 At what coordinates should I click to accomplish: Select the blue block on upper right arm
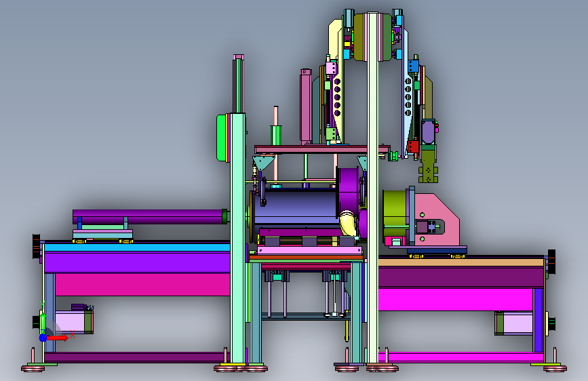point(413,66)
